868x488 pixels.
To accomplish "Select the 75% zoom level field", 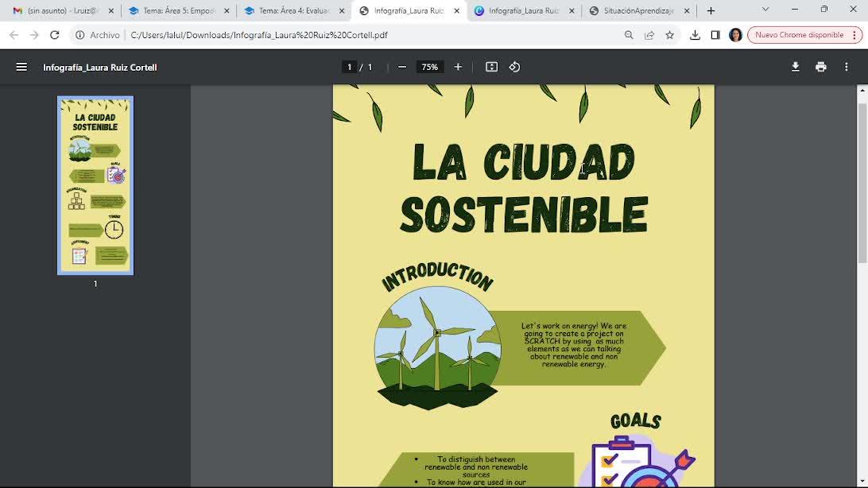I will [430, 67].
